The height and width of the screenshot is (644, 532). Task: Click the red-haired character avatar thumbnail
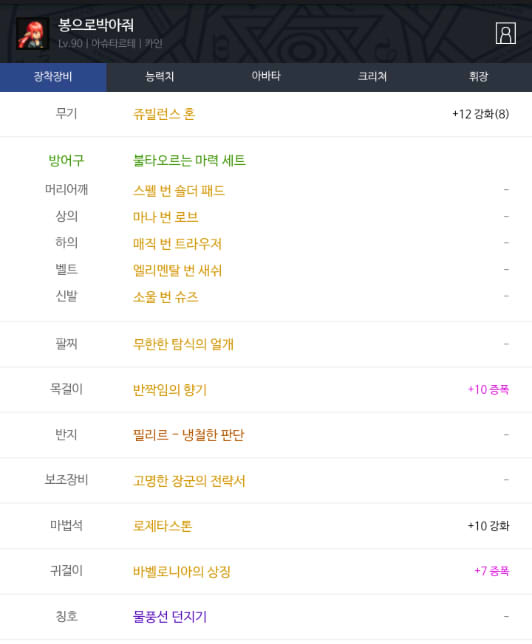[x=32, y=34]
